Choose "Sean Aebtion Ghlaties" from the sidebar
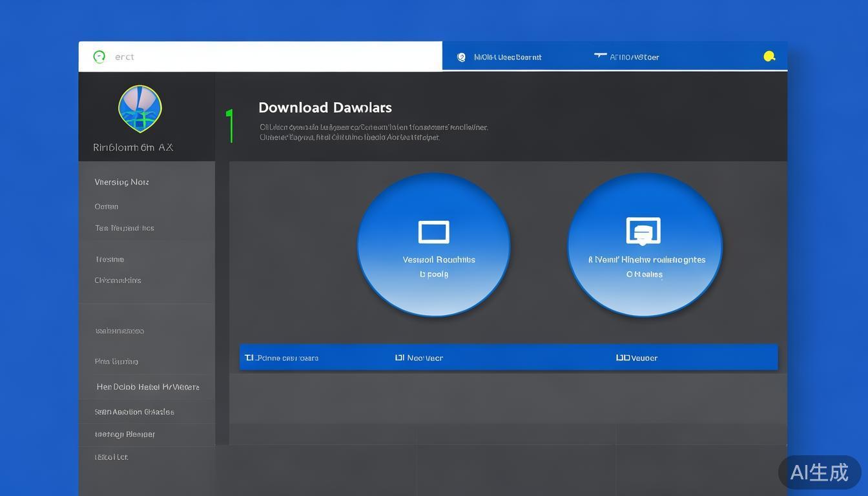The image size is (868, 496). click(134, 411)
